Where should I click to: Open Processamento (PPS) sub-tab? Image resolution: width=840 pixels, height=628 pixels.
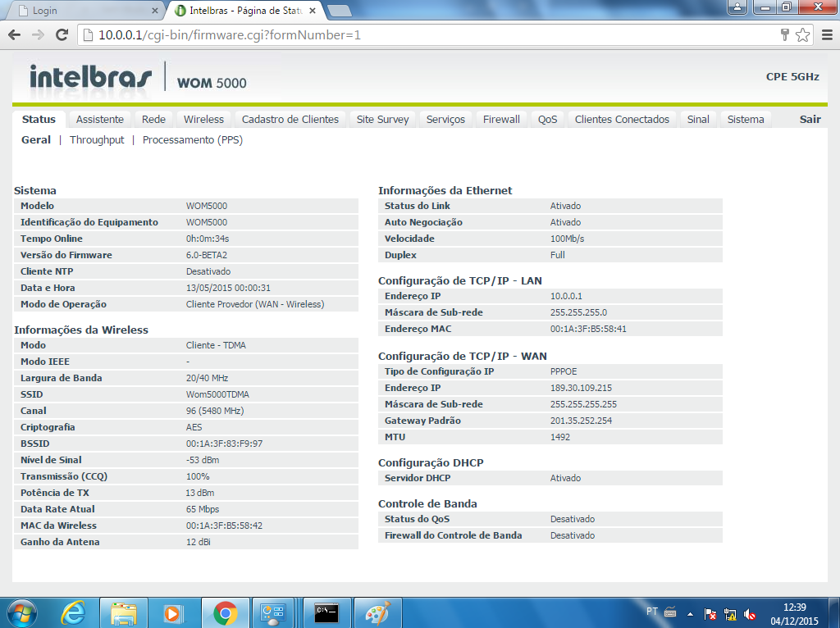click(192, 139)
